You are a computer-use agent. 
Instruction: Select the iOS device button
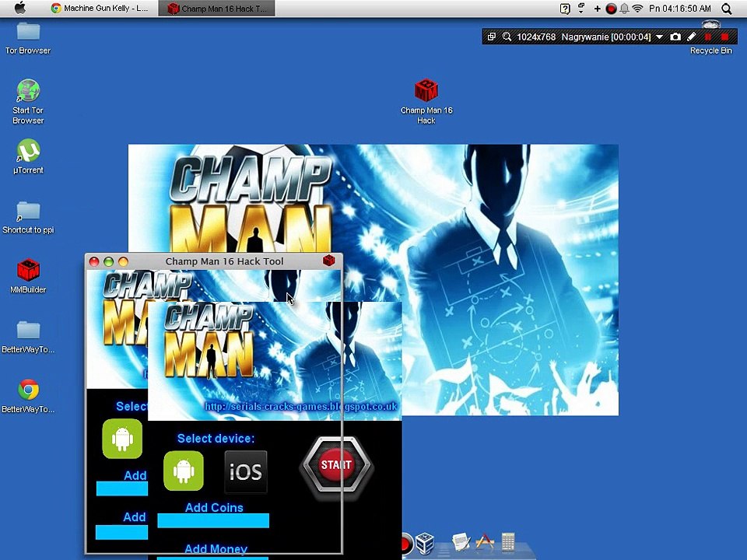tap(246, 471)
